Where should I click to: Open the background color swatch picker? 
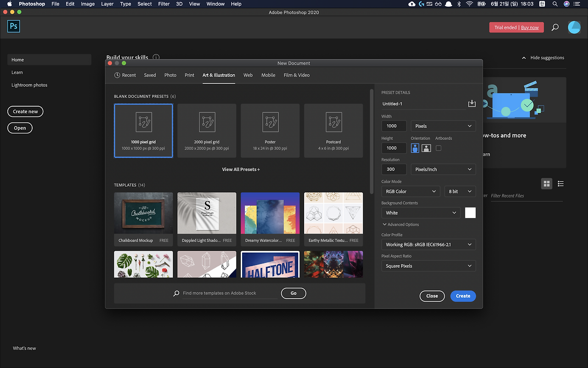pos(470,213)
